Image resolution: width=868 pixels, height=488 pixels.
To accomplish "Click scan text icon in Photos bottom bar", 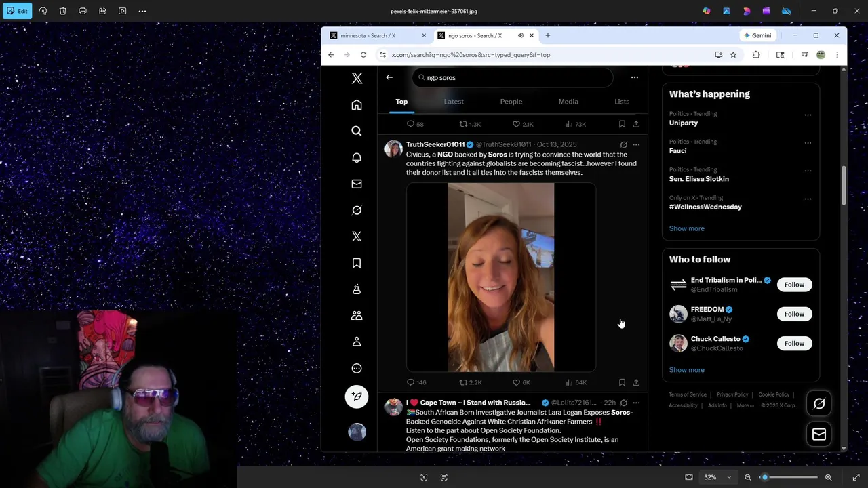I will pyautogui.click(x=444, y=477).
